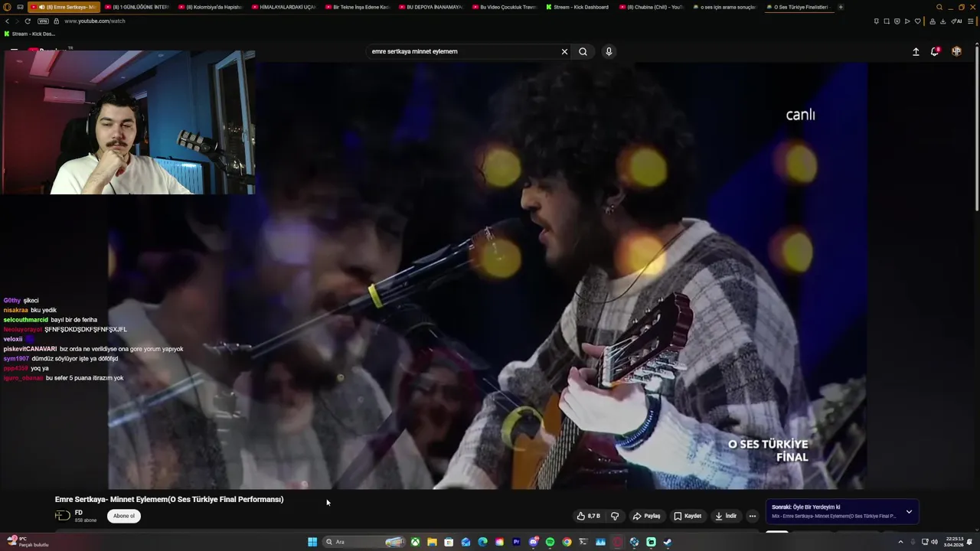Dislike the video with thumbs-down icon
Image resolution: width=980 pixels, height=551 pixels.
tap(614, 516)
